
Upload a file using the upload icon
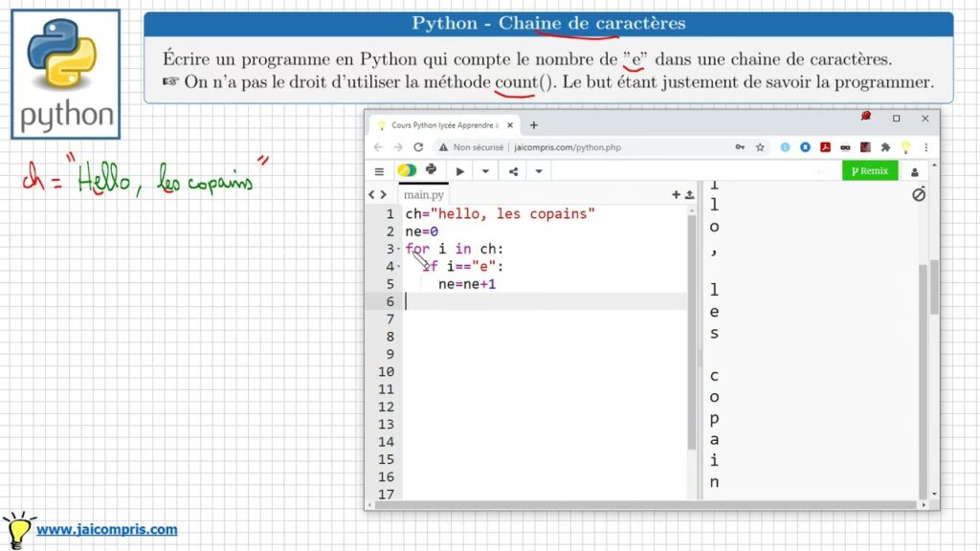tap(689, 194)
